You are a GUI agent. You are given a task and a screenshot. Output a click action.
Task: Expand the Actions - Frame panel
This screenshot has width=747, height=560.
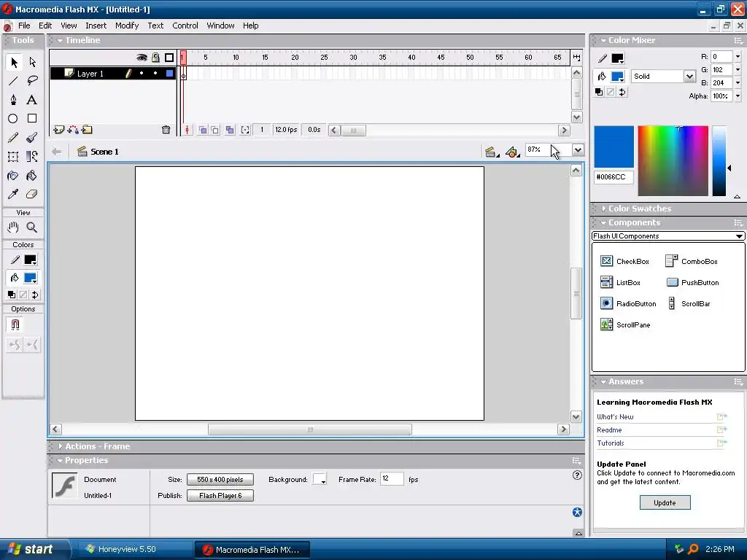pos(60,446)
